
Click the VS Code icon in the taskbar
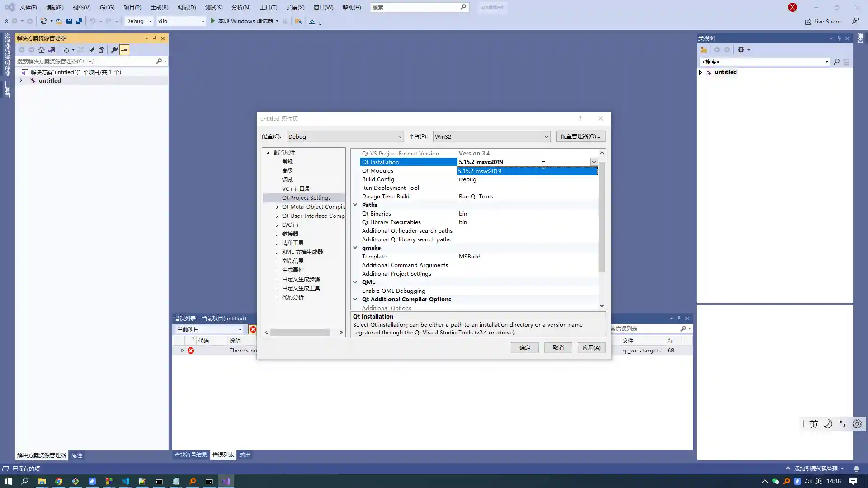click(x=126, y=481)
